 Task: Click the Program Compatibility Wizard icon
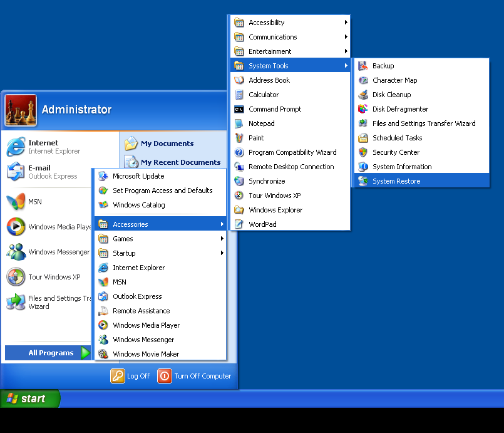(x=239, y=152)
